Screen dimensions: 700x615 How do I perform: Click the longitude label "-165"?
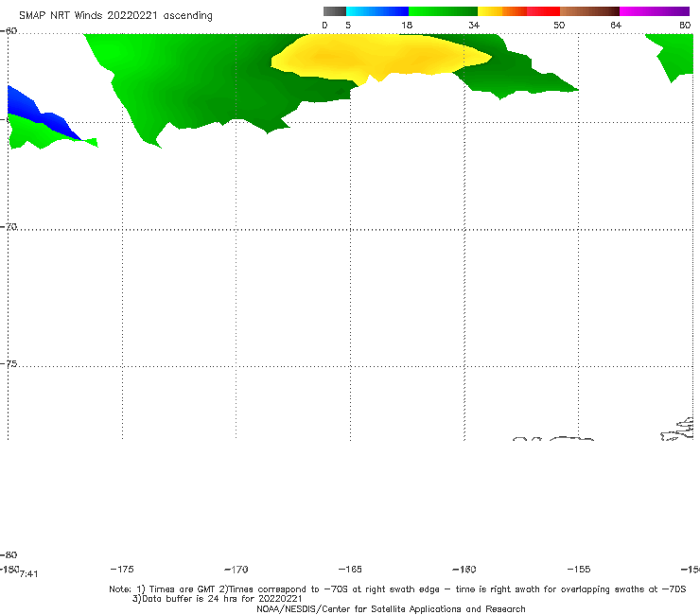(350, 569)
